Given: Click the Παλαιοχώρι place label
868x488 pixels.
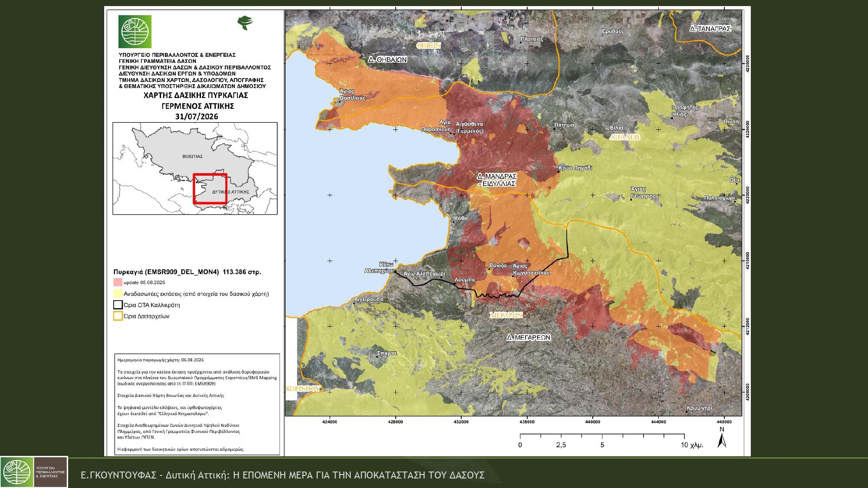Looking at the screenshot, I should (x=719, y=198).
